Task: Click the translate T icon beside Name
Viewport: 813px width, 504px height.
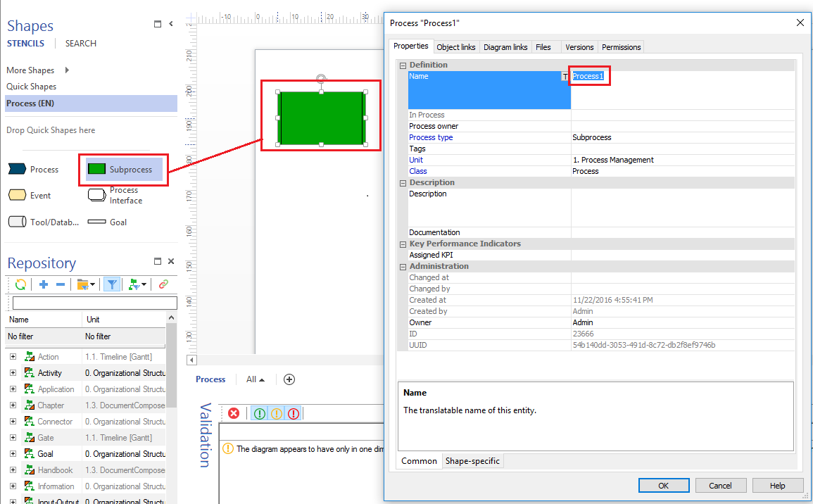Action: (x=565, y=76)
